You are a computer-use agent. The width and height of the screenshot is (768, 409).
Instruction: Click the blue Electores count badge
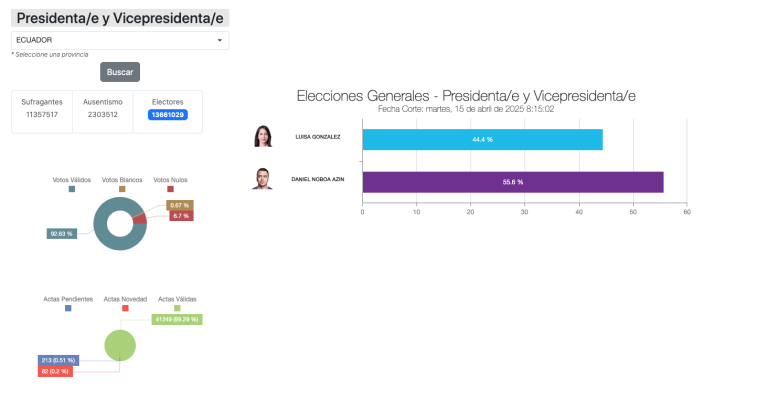pos(168,115)
